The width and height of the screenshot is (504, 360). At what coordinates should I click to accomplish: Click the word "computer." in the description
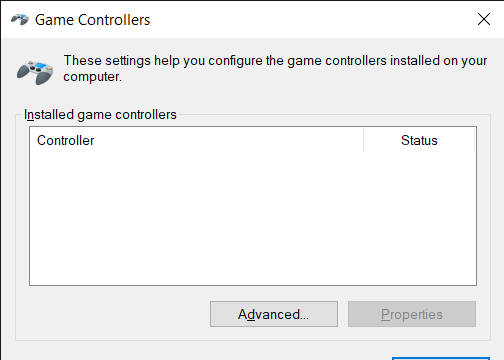coord(93,77)
